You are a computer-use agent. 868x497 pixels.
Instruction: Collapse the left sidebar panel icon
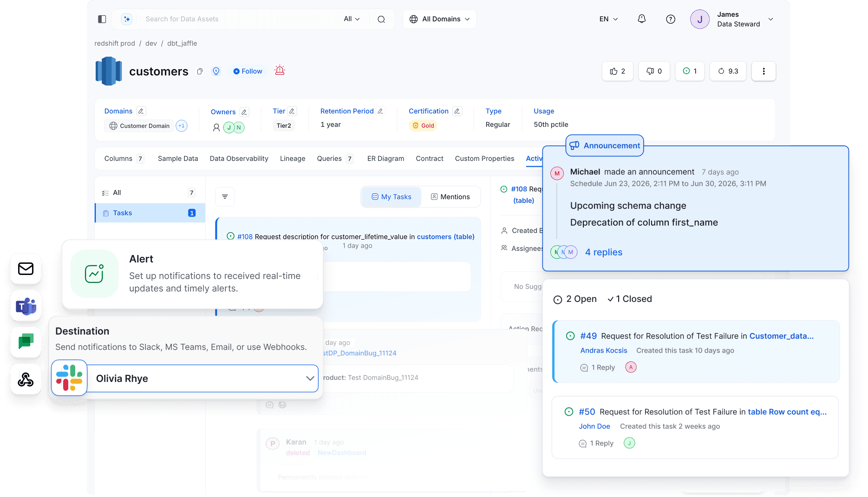pos(102,19)
